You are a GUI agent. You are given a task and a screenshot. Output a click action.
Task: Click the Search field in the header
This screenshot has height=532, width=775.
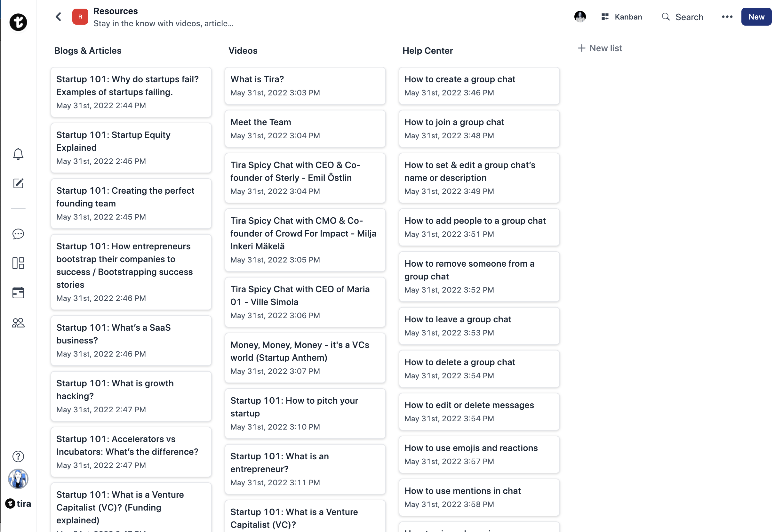coord(683,17)
